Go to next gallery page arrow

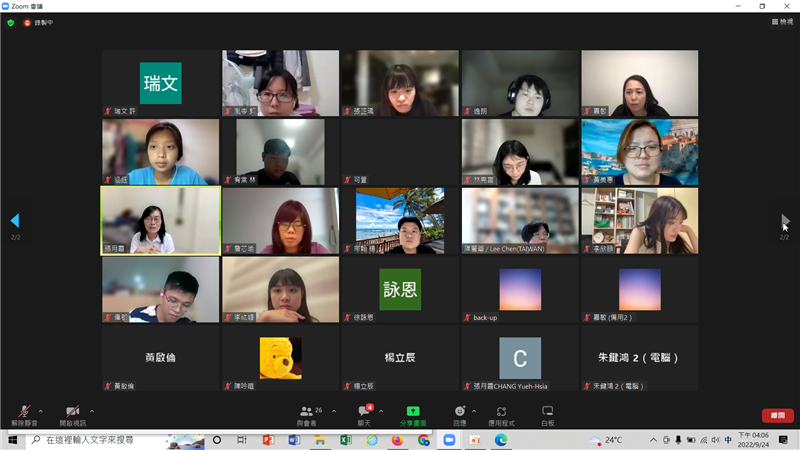coord(785,220)
